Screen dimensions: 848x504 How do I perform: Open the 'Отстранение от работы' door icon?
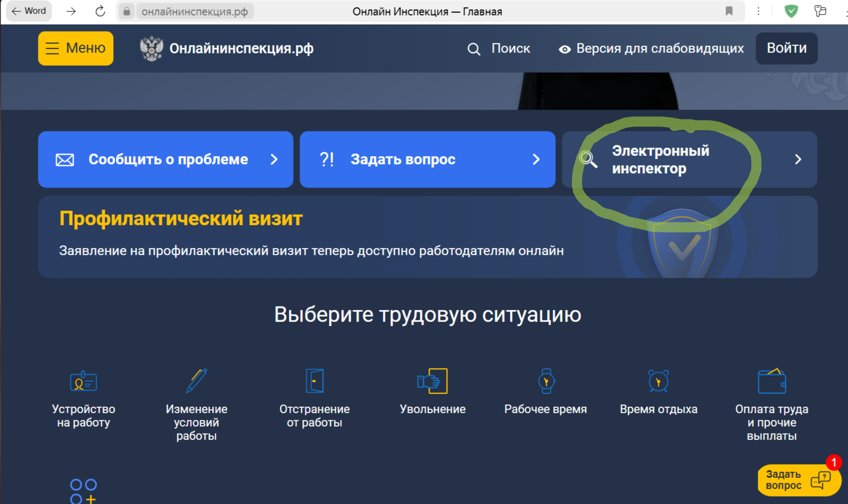tap(315, 381)
